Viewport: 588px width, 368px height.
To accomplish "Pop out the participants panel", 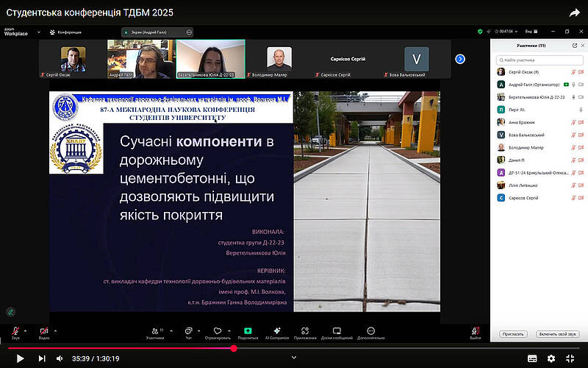I will 574,46.
